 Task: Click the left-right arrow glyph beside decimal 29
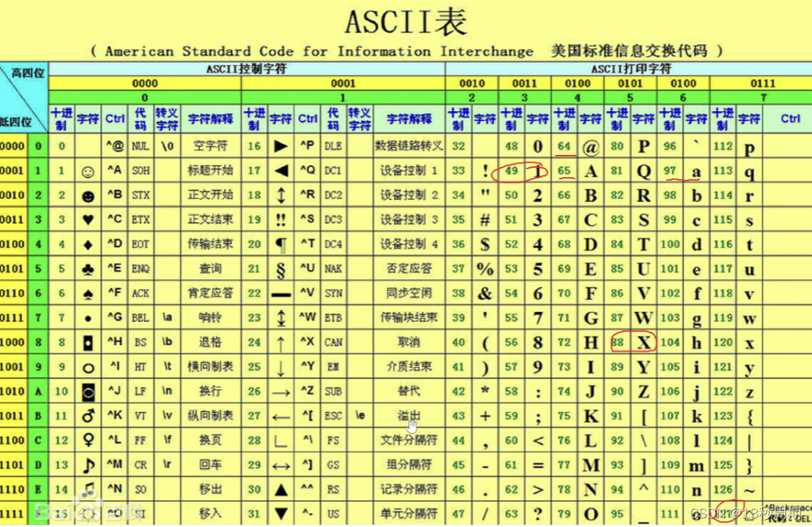(280, 466)
